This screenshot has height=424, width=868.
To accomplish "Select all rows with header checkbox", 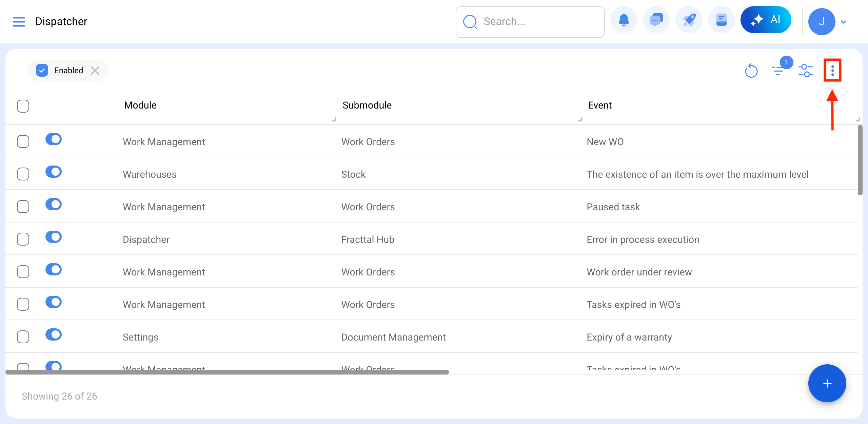I will (23, 106).
